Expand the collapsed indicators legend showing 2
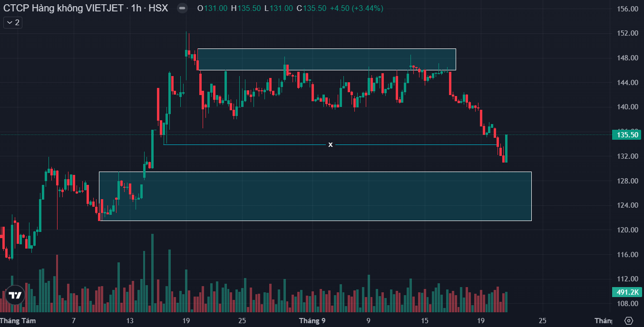Viewport: 644px width, 327px height. coord(12,22)
